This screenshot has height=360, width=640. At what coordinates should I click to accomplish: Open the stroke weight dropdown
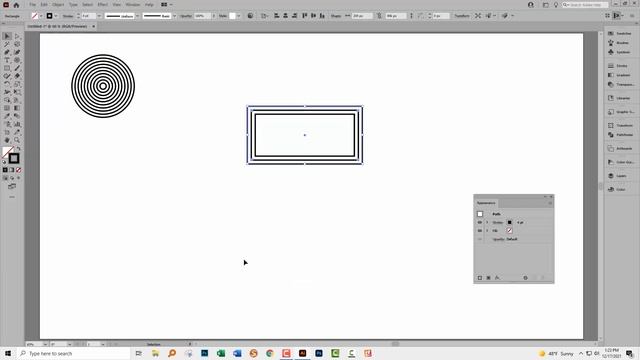point(99,16)
